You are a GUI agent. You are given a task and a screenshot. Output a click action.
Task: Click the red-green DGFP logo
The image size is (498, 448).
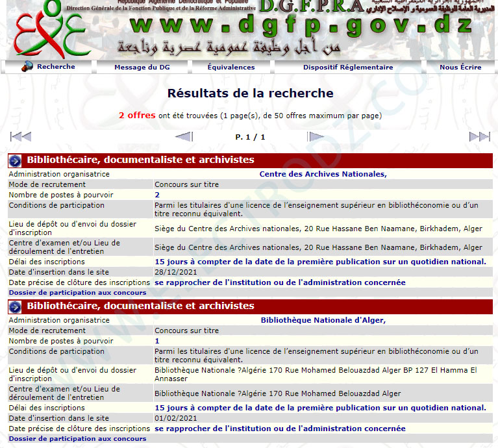point(51,29)
